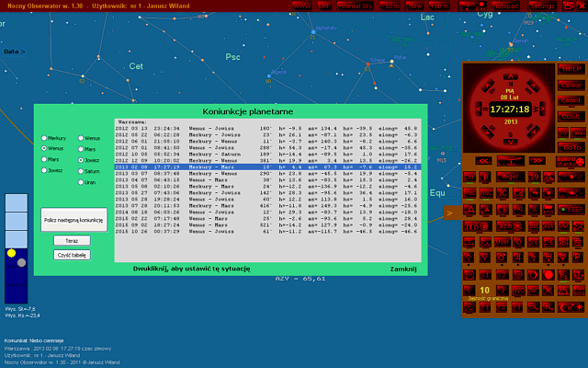
Task: Select the Saturn planet symbol icon
Action: [x=534, y=258]
